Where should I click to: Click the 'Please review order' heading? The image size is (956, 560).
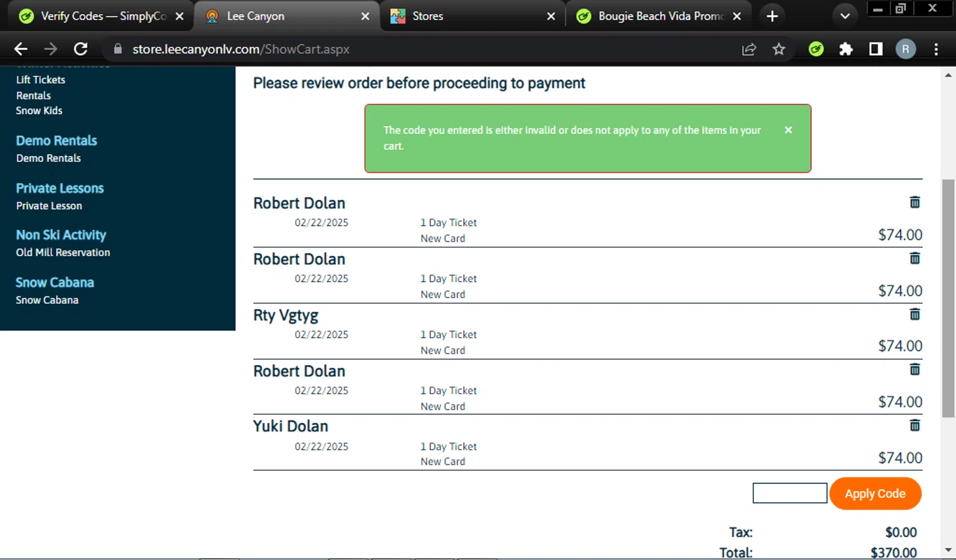[x=419, y=83]
